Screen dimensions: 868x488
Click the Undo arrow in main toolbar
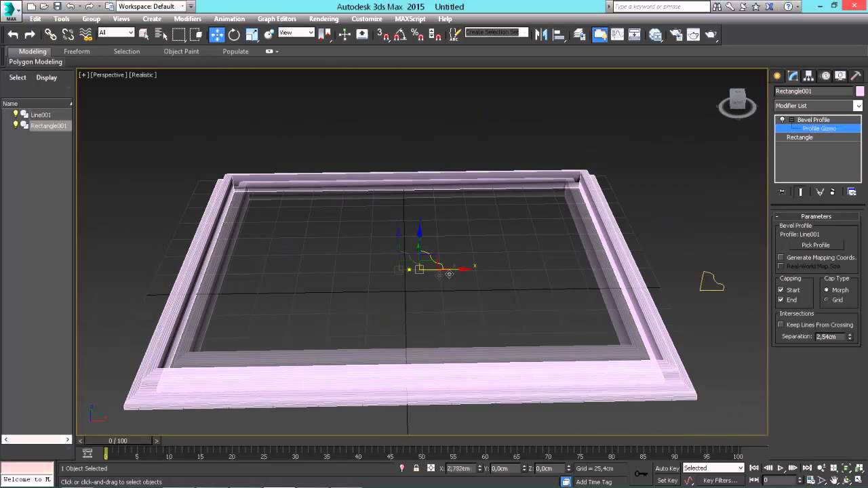(13, 35)
